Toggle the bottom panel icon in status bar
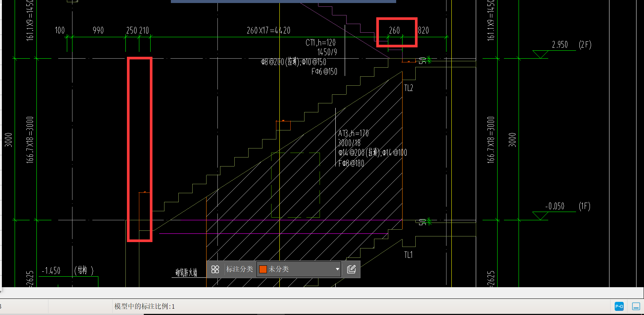Viewport: 644px width, 315px height. (x=636, y=306)
